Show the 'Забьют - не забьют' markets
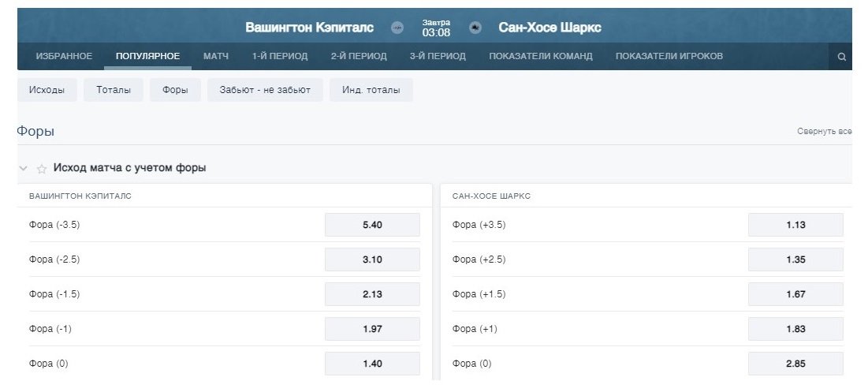868x392 pixels. tap(265, 90)
